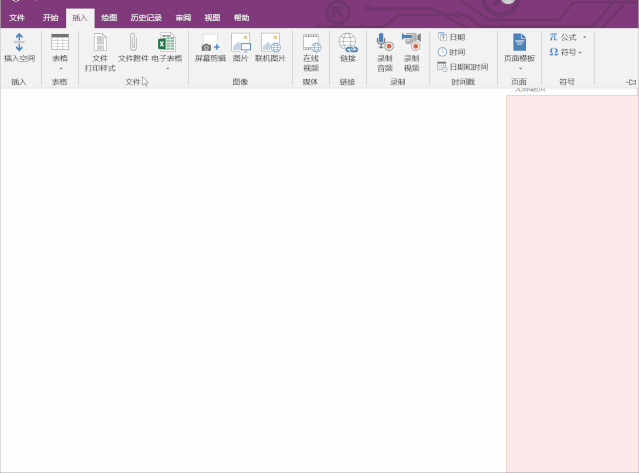Attach a file with 文件附件

(x=133, y=48)
